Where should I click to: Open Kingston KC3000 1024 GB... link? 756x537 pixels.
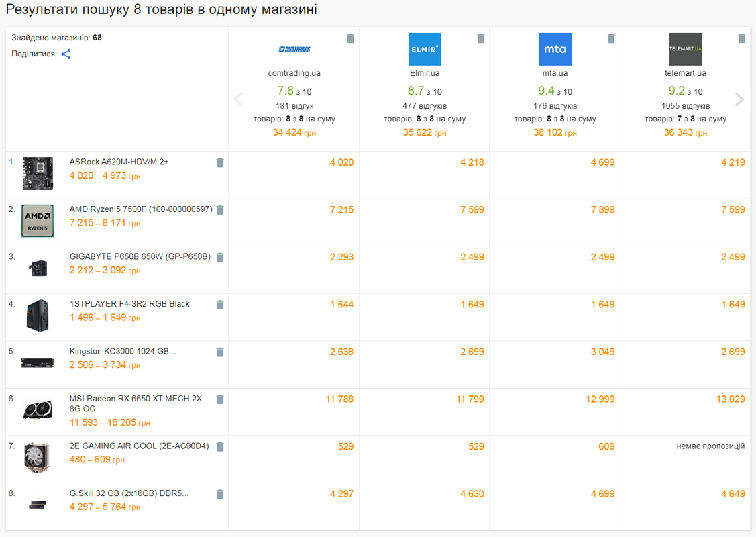(x=123, y=351)
